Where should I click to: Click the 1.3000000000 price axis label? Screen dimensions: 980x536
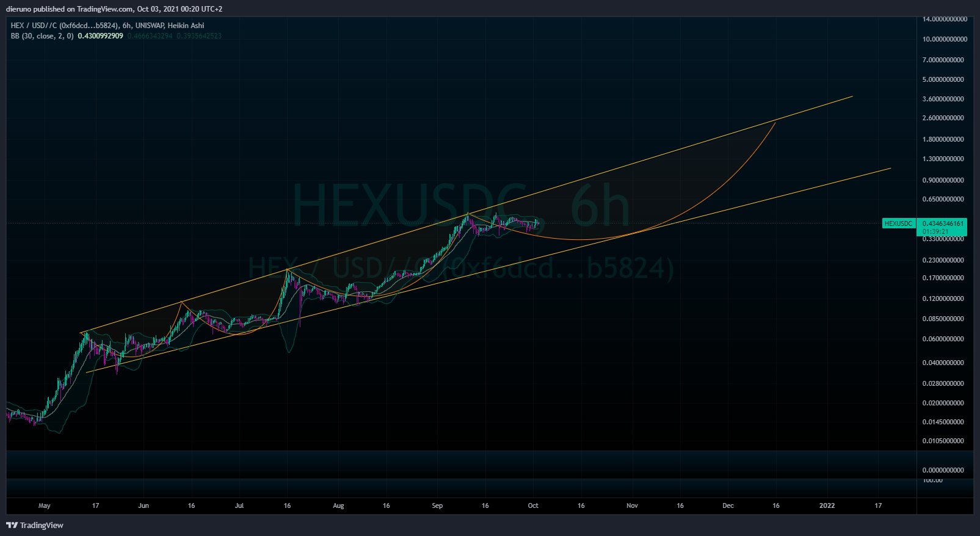point(943,159)
